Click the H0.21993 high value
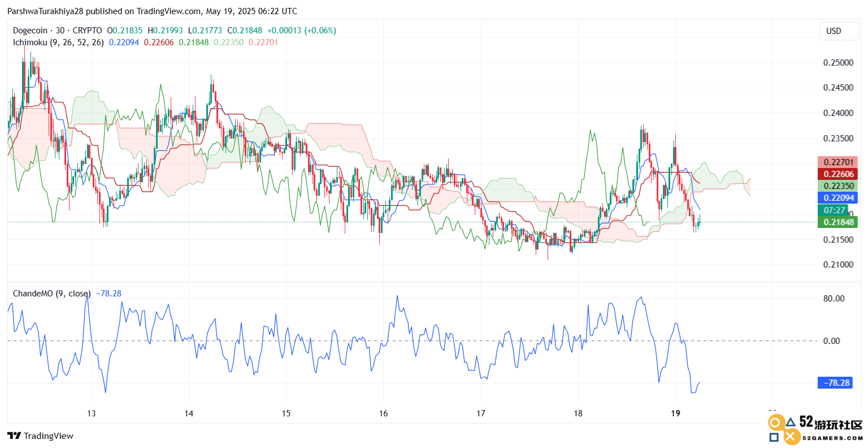868x448 pixels. coord(165,31)
